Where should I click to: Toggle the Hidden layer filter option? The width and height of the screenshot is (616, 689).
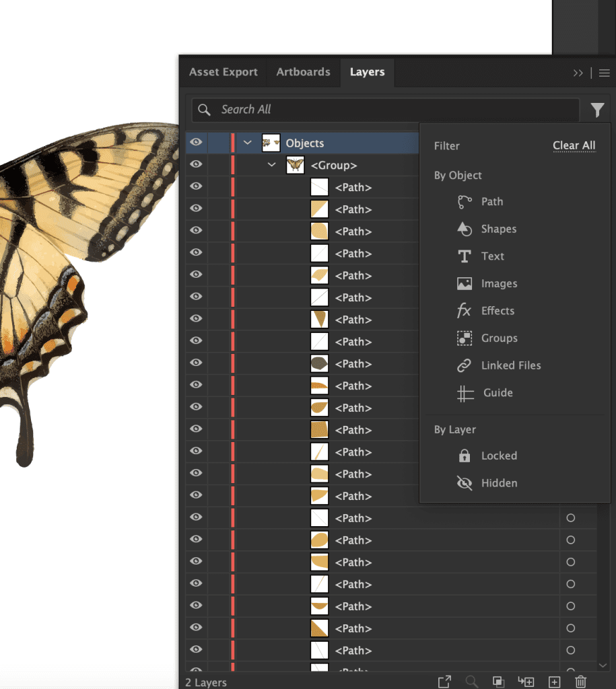498,483
